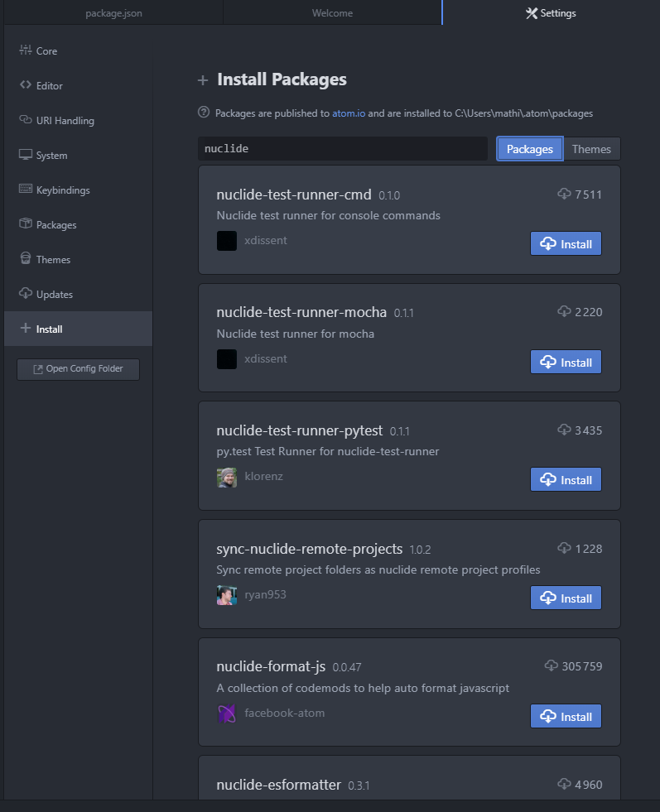Click the Themes paint bucket icon
The image size is (660, 812).
tap(26, 258)
